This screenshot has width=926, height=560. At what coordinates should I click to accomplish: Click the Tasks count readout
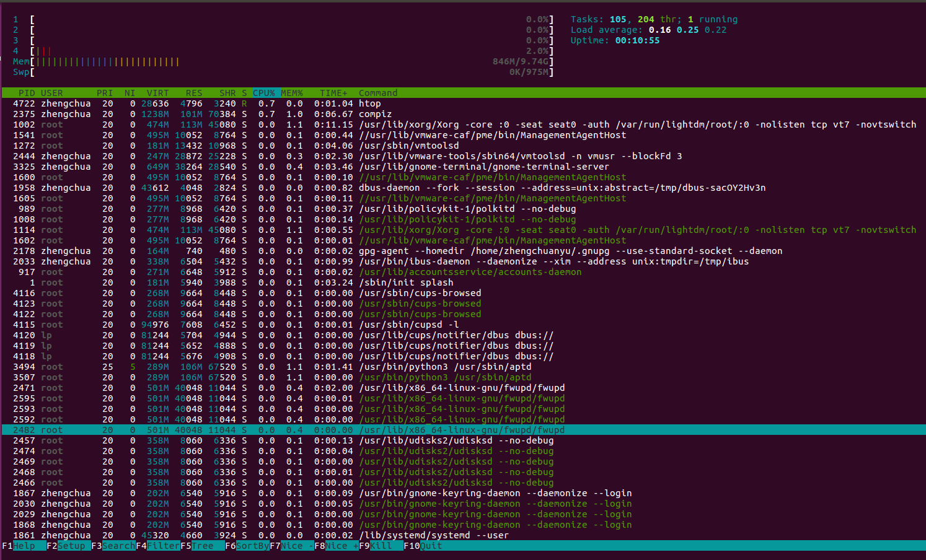tap(654, 19)
